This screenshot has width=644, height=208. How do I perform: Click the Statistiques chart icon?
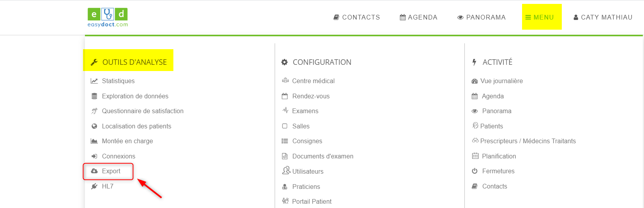[x=94, y=81]
